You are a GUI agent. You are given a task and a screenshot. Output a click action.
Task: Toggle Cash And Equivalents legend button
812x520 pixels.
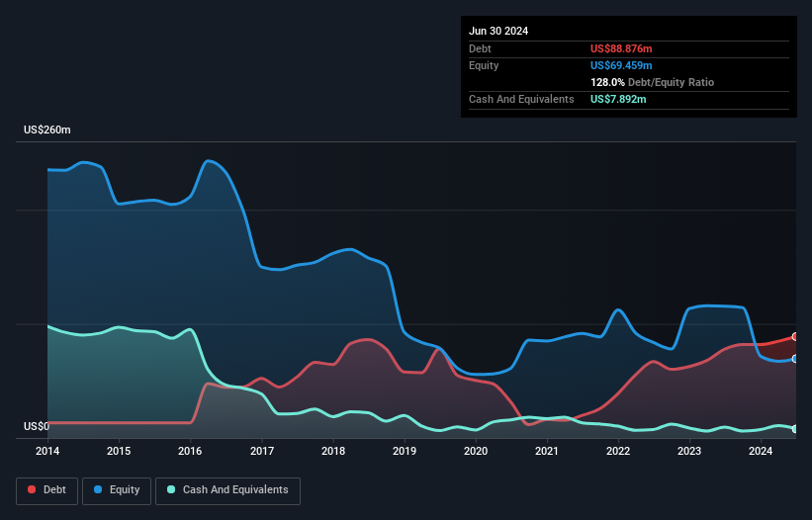tap(227, 490)
